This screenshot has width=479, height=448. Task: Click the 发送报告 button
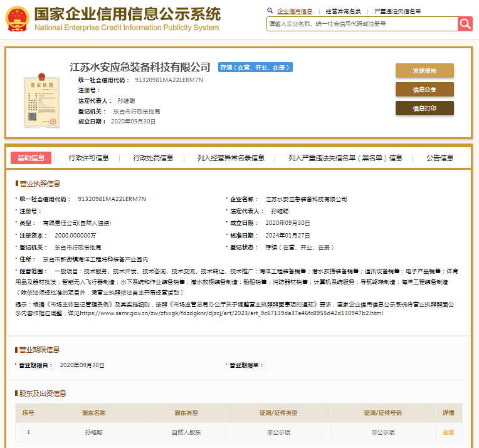(x=424, y=71)
